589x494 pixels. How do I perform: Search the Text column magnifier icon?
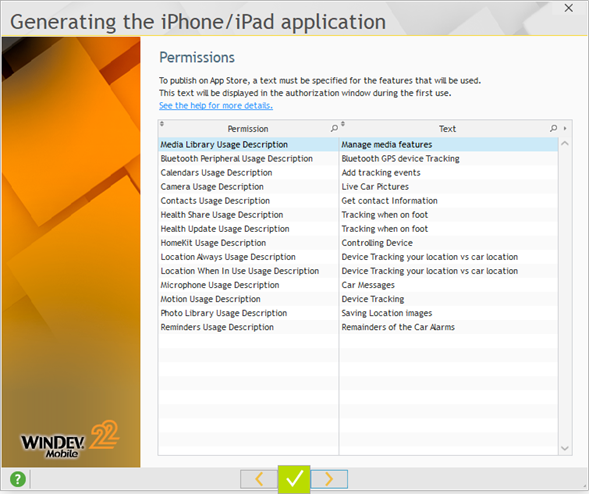(x=553, y=128)
